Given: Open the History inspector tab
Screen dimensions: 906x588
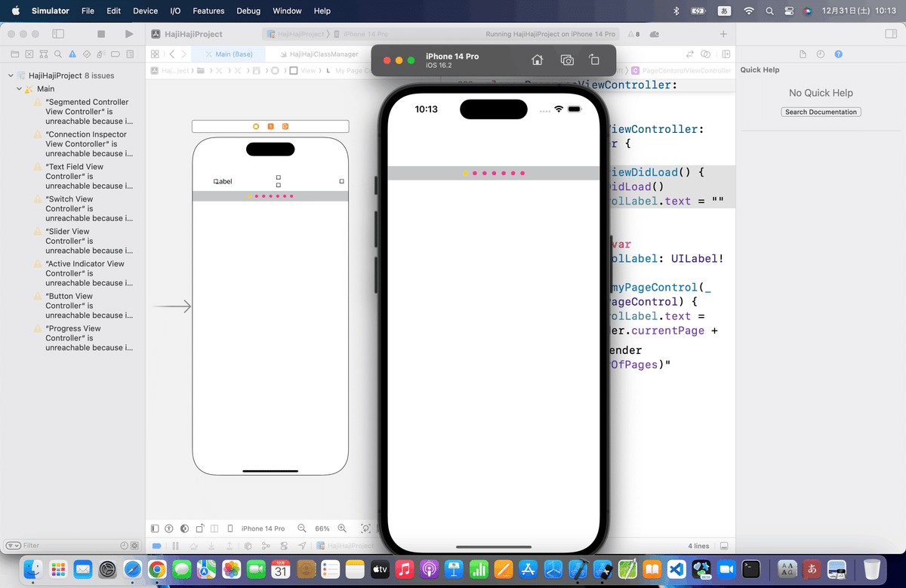Looking at the screenshot, I should [x=821, y=54].
